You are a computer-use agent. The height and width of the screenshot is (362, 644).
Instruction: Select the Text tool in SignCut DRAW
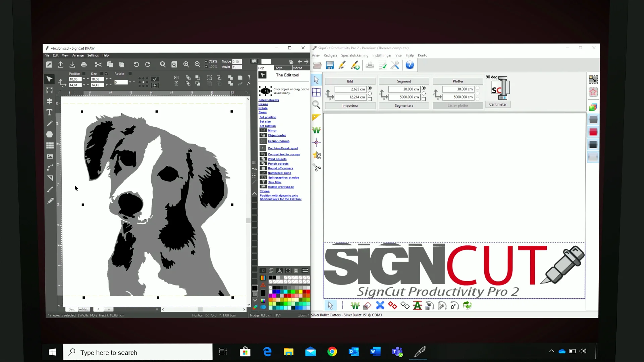tap(50, 113)
